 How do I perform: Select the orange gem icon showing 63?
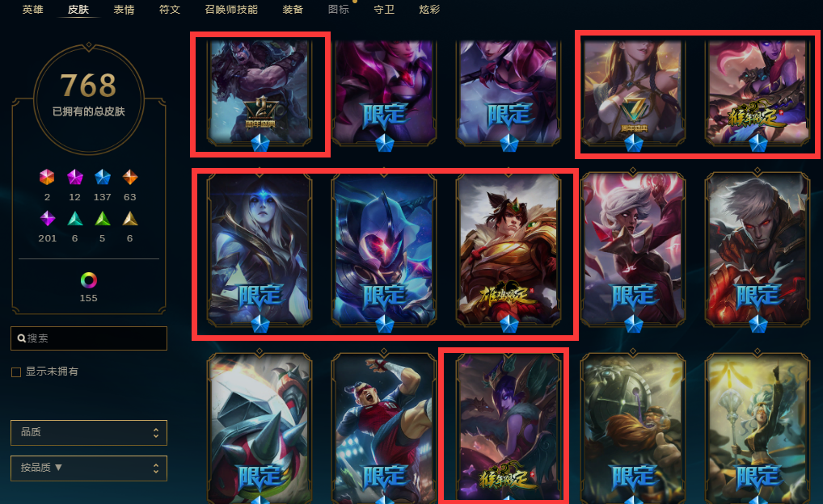129,177
